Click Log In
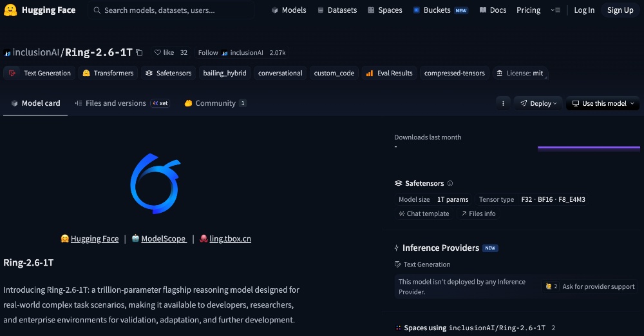644x336 pixels. click(x=584, y=10)
